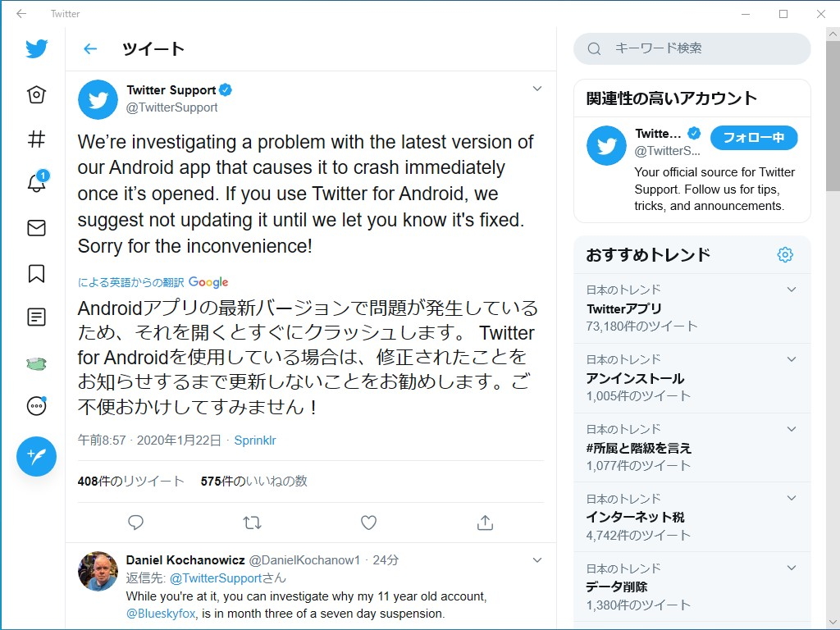Click the キーワード検索 search field
840x630 pixels.
click(692, 48)
